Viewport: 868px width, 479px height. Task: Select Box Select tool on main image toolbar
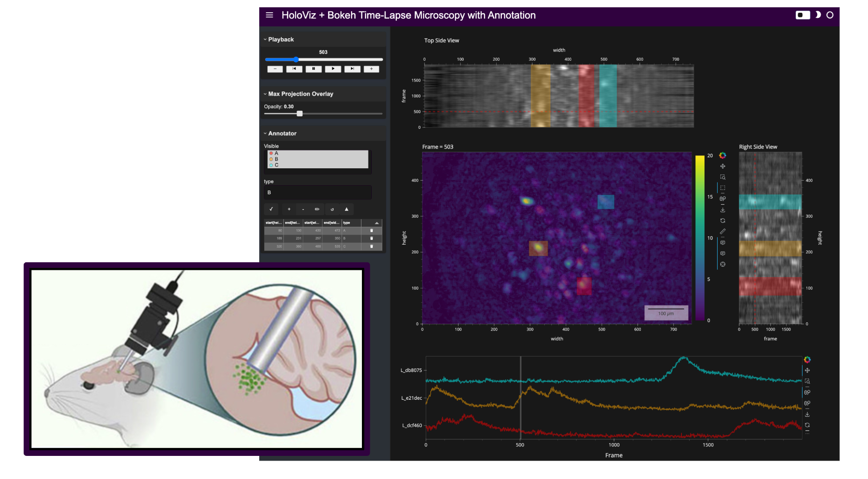coord(722,188)
